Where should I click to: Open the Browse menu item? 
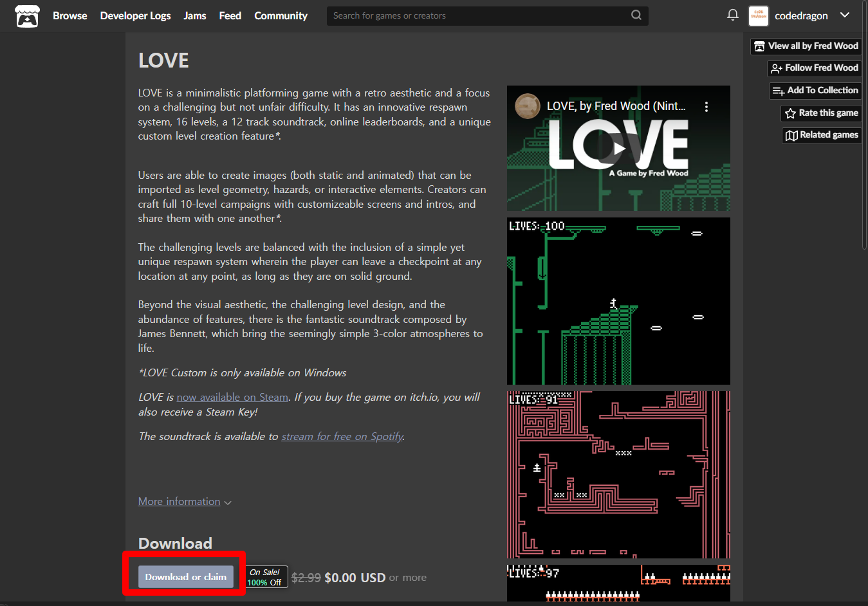coord(69,16)
